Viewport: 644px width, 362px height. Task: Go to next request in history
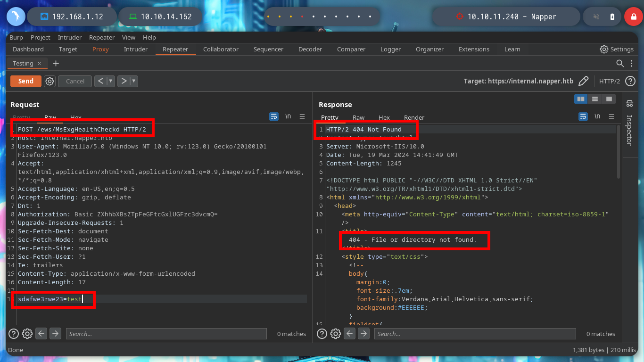124,81
